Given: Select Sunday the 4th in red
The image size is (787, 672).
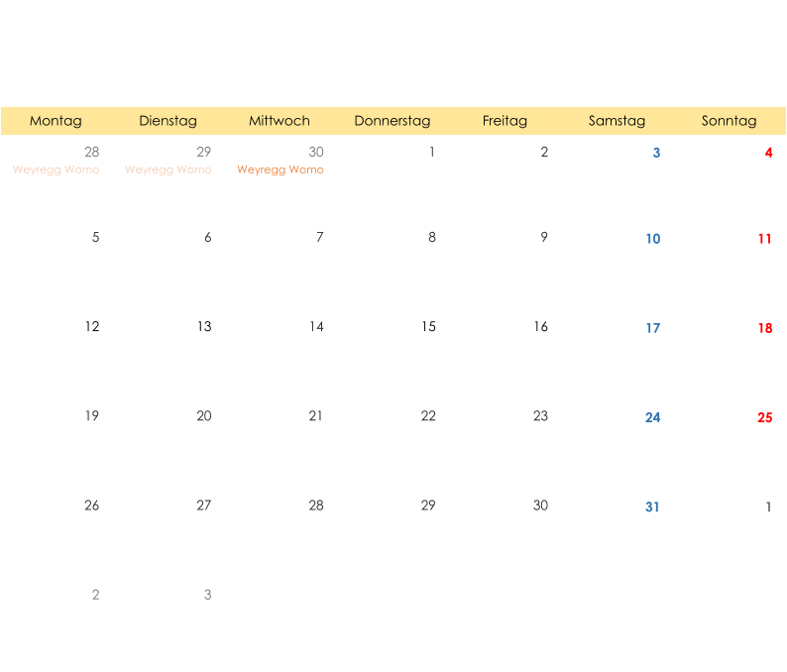Looking at the screenshot, I should coord(768,153).
